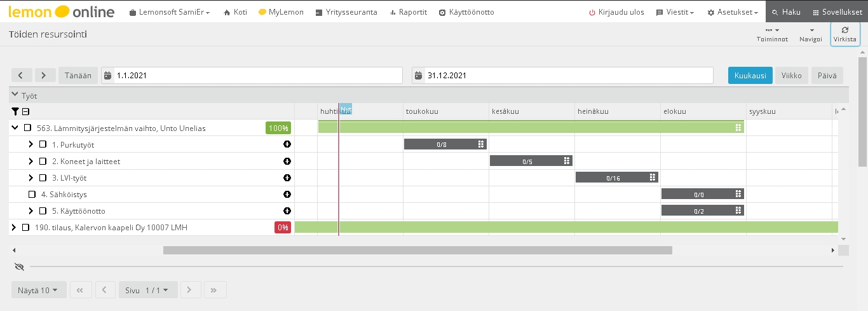Click the horizontal scrollbar thumb under the chart

417,250
